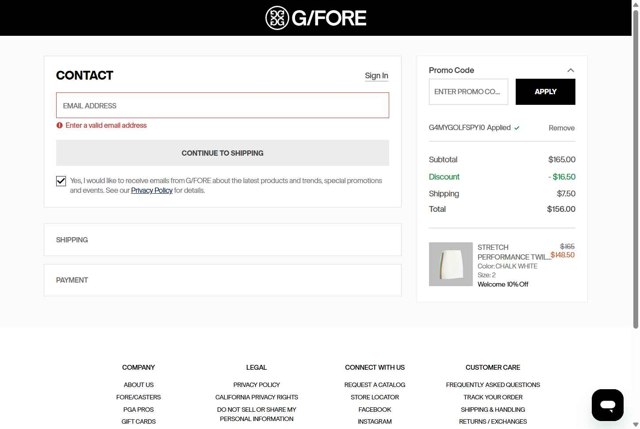Uncheck the marketing emails opt-in checkbox

tap(61, 181)
